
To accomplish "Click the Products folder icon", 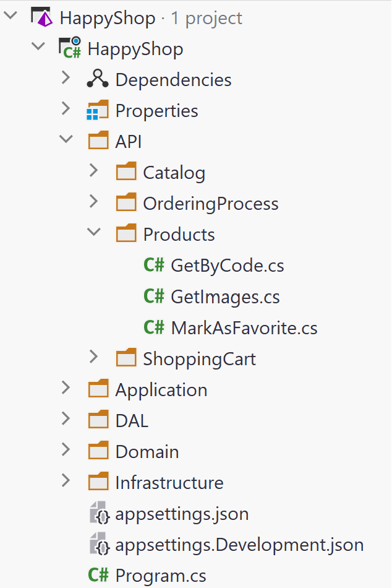I will pyautogui.click(x=126, y=233).
